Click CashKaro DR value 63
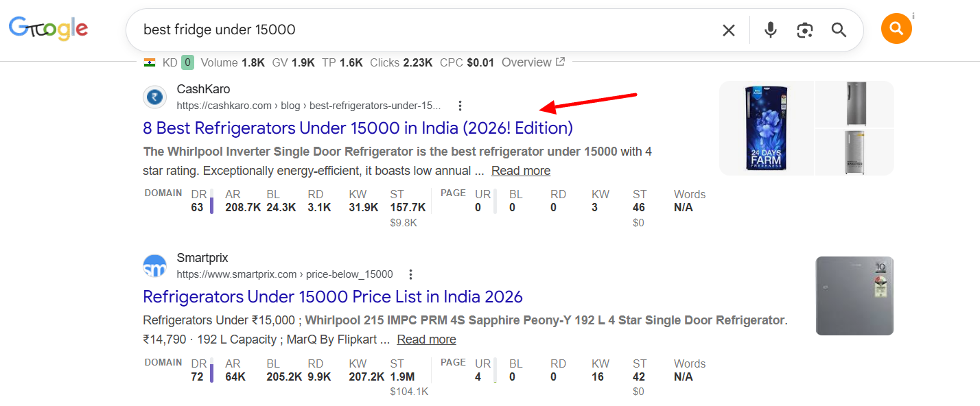980x406 pixels. coord(197,207)
